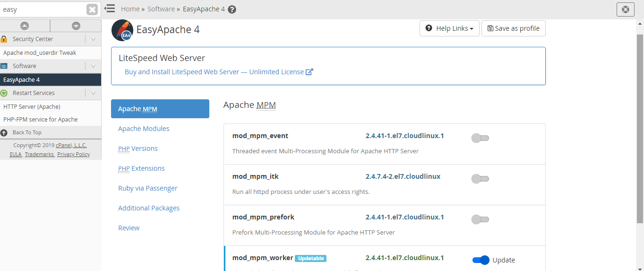
Task: Click the page vertical scrollbar
Action: tap(640, 128)
